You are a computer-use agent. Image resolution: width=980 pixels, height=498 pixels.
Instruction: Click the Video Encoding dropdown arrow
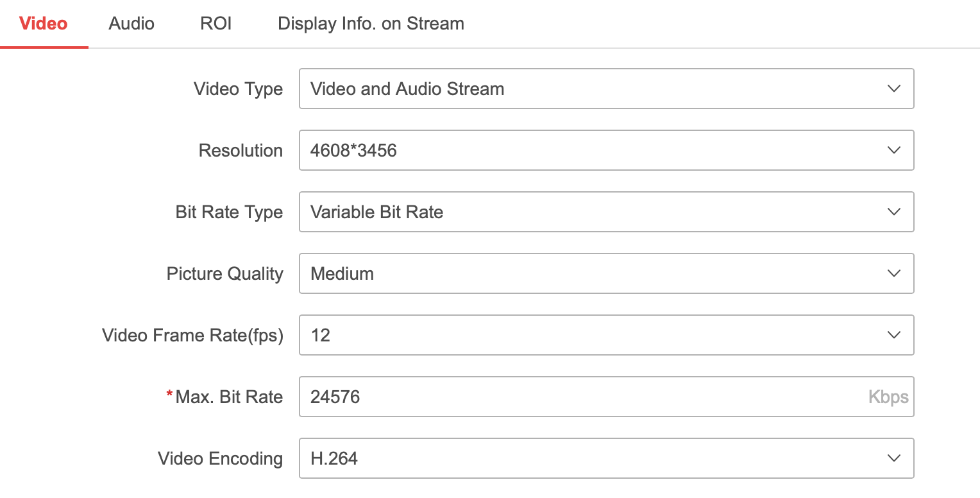[894, 458]
